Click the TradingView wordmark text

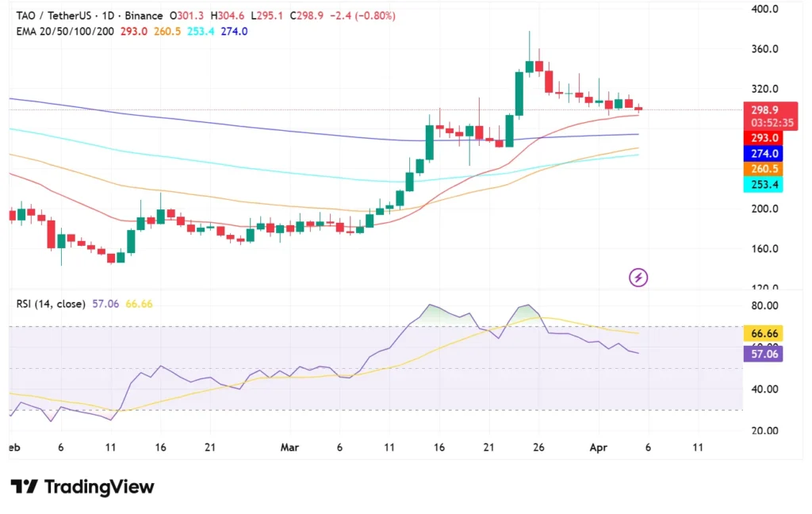(99, 487)
